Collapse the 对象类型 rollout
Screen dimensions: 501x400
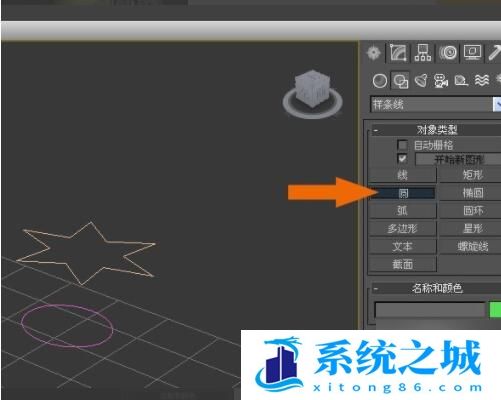pyautogui.click(x=376, y=130)
